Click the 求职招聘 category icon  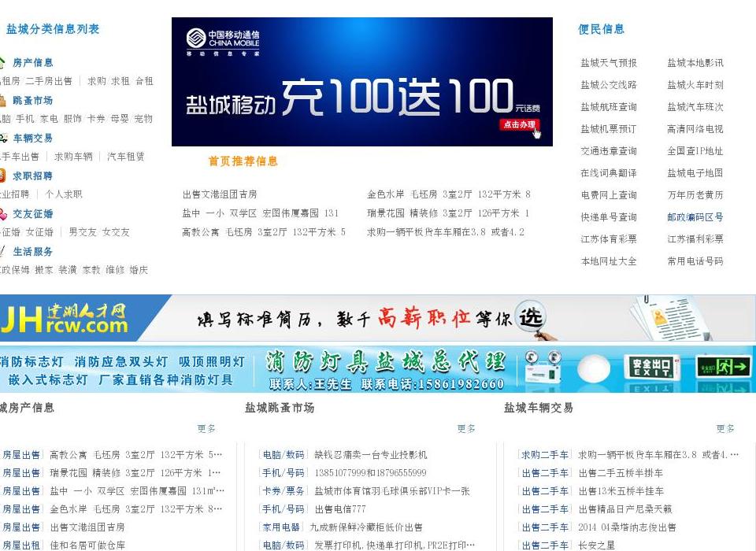pos(2,176)
